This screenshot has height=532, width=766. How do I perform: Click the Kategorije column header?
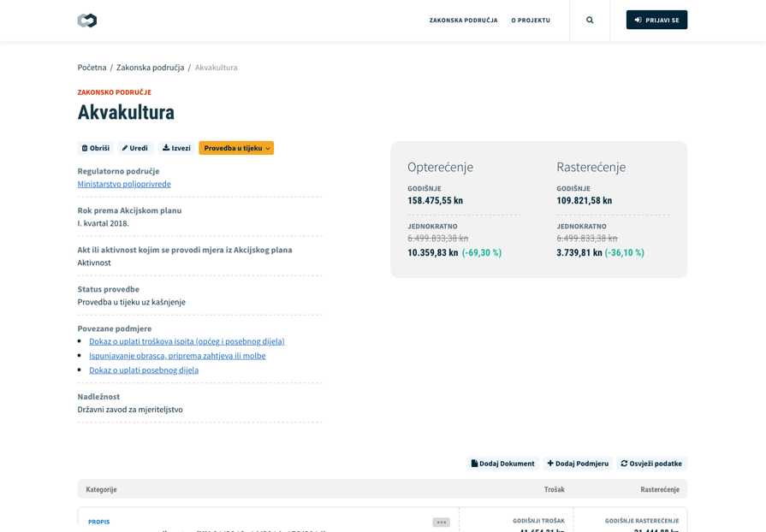pyautogui.click(x=101, y=489)
